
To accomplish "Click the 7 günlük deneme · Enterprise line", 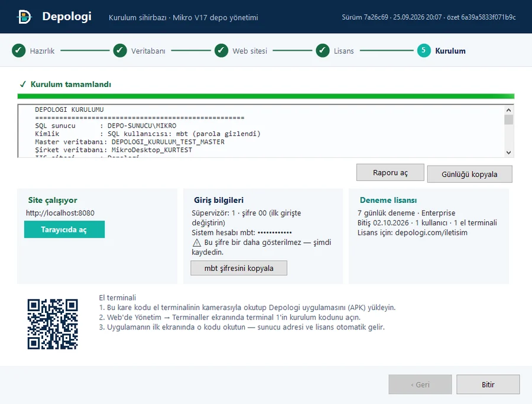I will coord(407,213).
